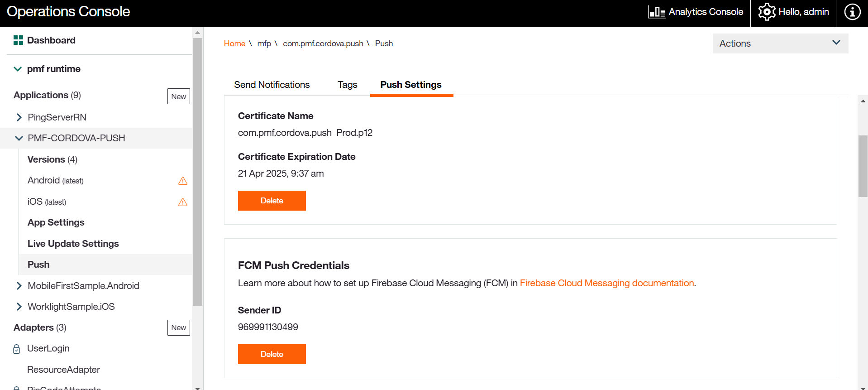
Task: Click the Dashboard grid icon
Action: click(x=18, y=40)
